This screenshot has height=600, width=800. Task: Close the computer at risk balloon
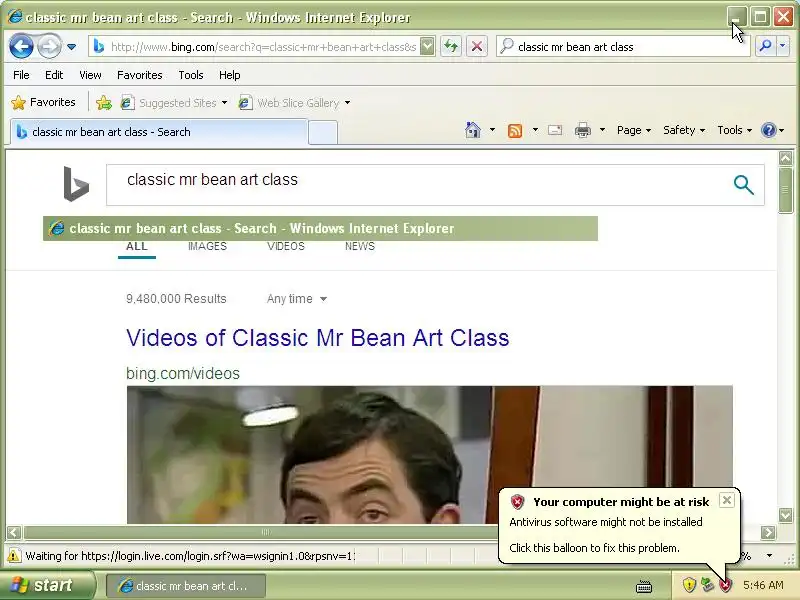(727, 501)
